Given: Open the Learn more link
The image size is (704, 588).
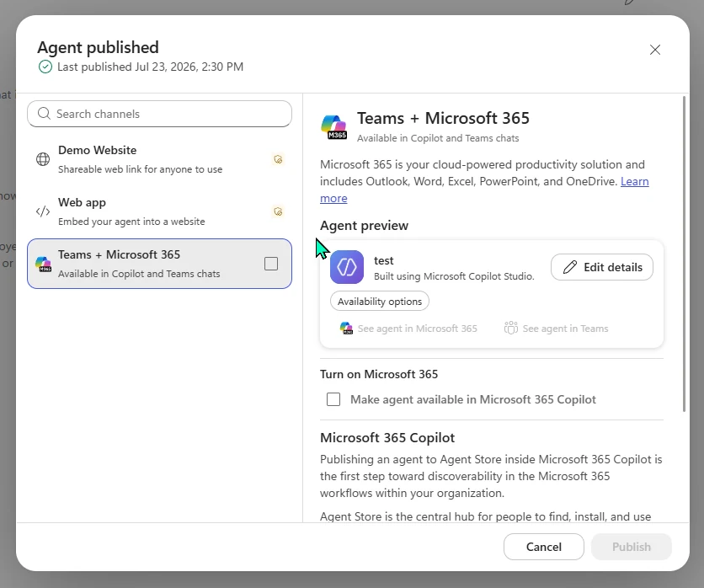Looking at the screenshot, I should (635, 181).
